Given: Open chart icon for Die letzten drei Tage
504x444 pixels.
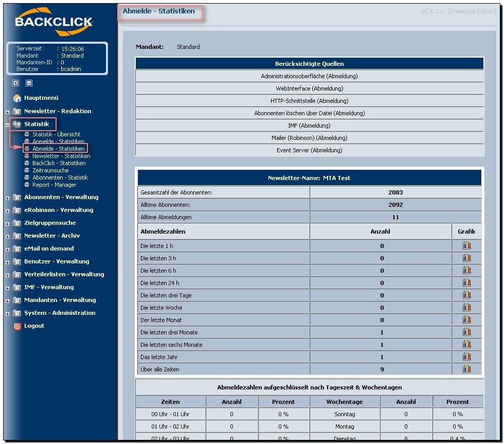Looking at the screenshot, I should (x=467, y=295).
